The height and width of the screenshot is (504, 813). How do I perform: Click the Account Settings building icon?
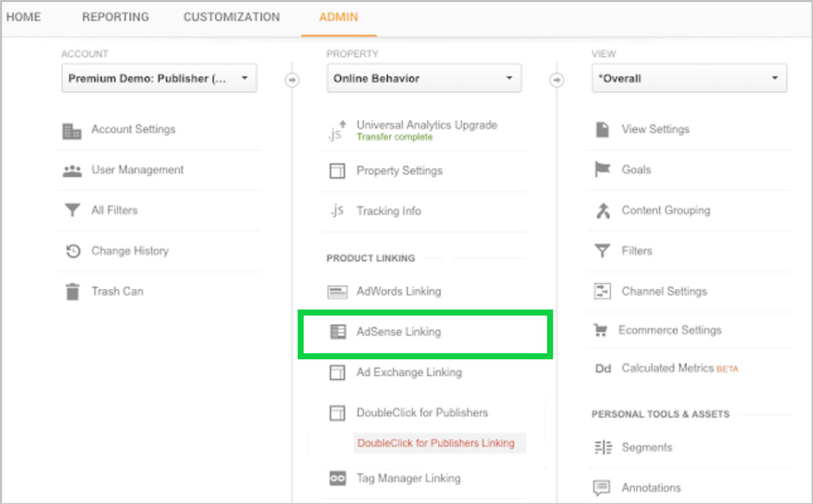coord(72,130)
